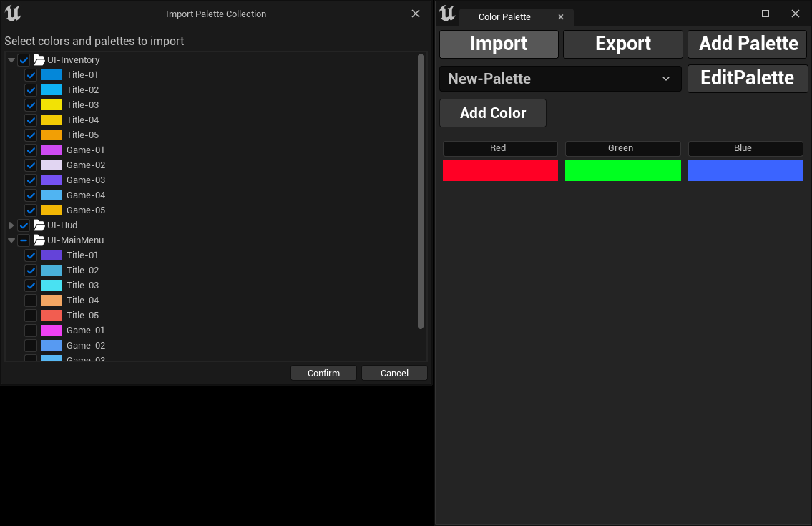812x526 pixels.
Task: Click the Unreal logo in the Color Palette window
Action: 446,15
